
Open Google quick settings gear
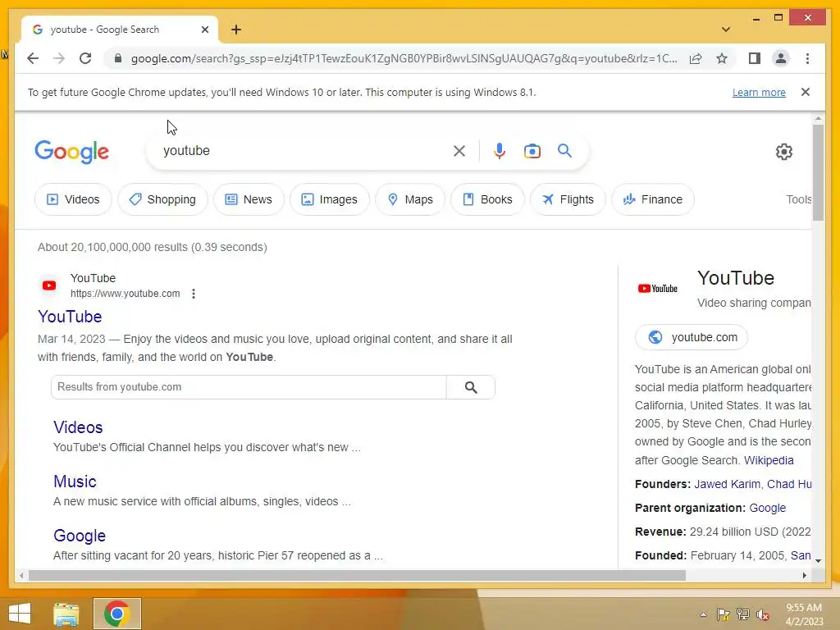tap(783, 152)
